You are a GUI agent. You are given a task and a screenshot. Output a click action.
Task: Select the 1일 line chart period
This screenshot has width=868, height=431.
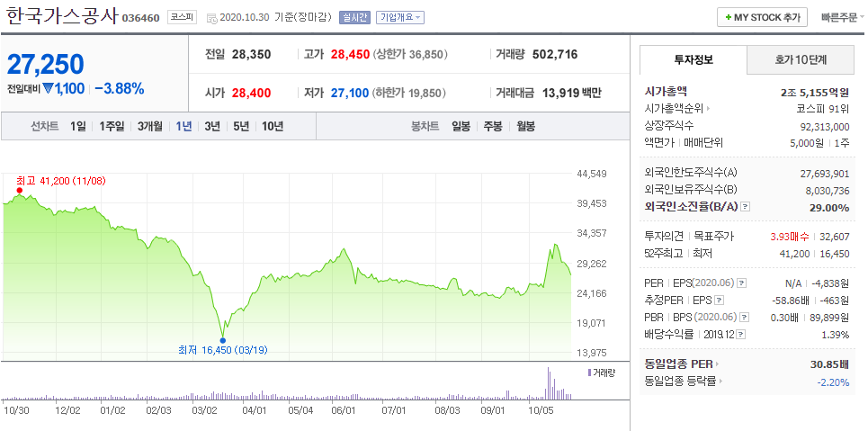[78, 126]
